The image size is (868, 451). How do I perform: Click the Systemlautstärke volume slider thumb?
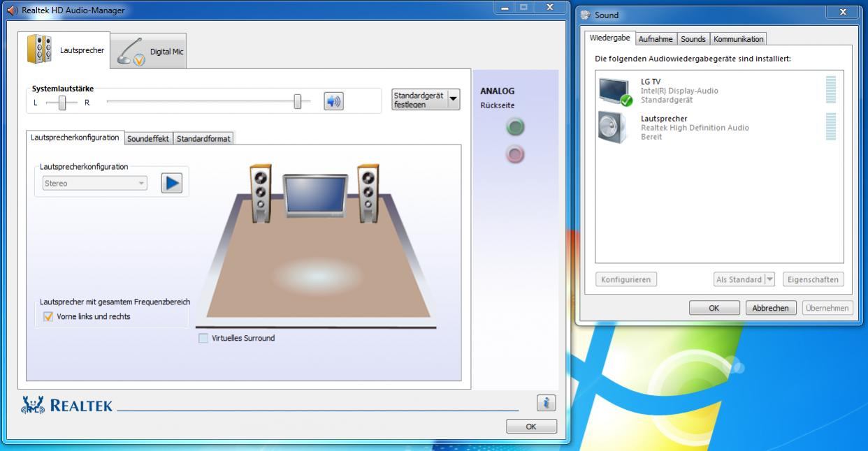tap(298, 102)
